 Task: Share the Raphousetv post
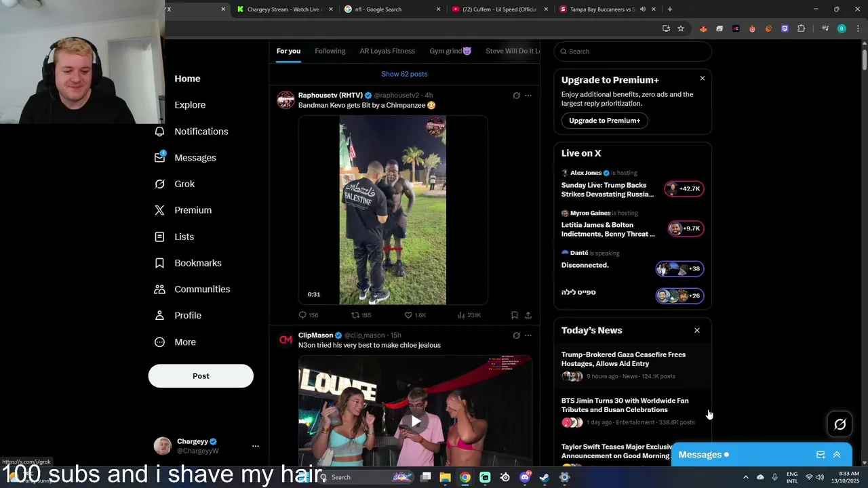pos(528,315)
